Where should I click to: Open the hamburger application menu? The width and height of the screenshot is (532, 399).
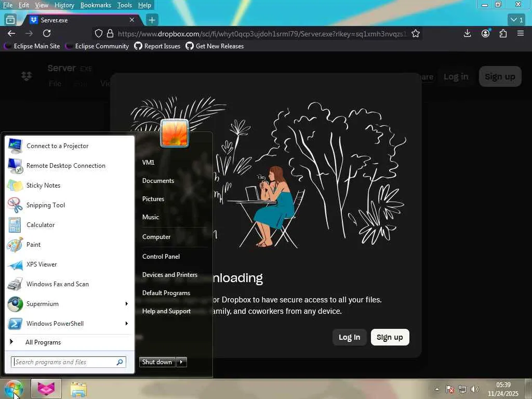tap(521, 33)
